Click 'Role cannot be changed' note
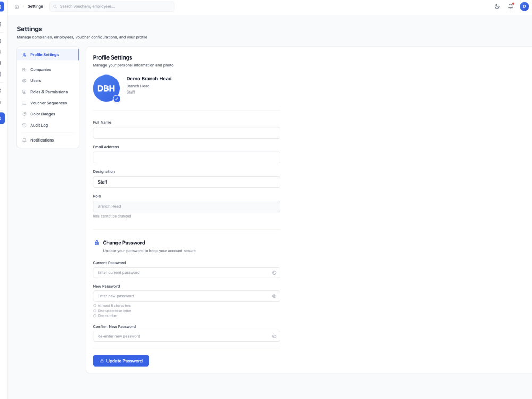 (112, 217)
